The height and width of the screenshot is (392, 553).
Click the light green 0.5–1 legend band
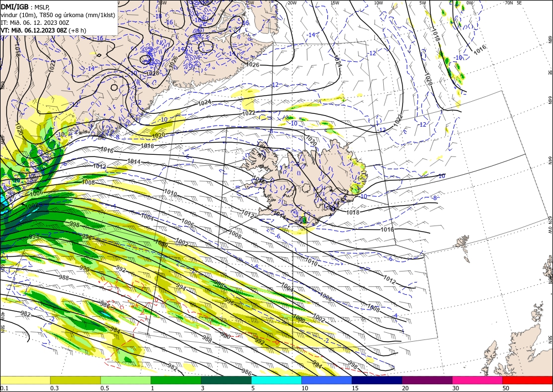coord(126,380)
